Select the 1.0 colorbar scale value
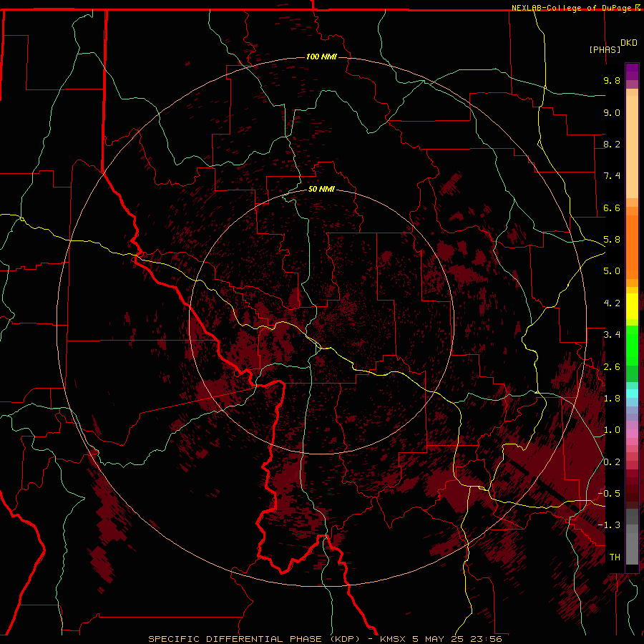The image size is (644, 644). pos(612,430)
